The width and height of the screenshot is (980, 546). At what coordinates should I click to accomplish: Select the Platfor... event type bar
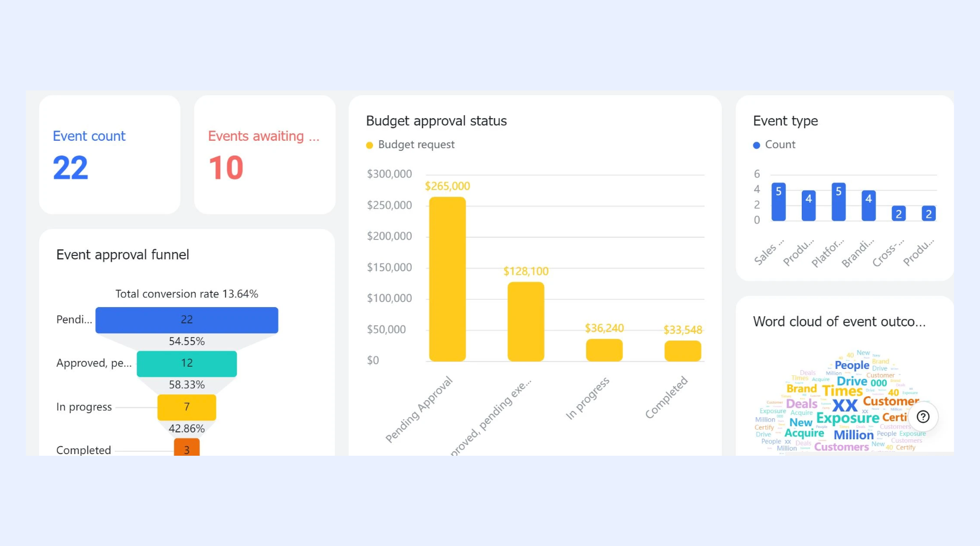click(x=839, y=201)
